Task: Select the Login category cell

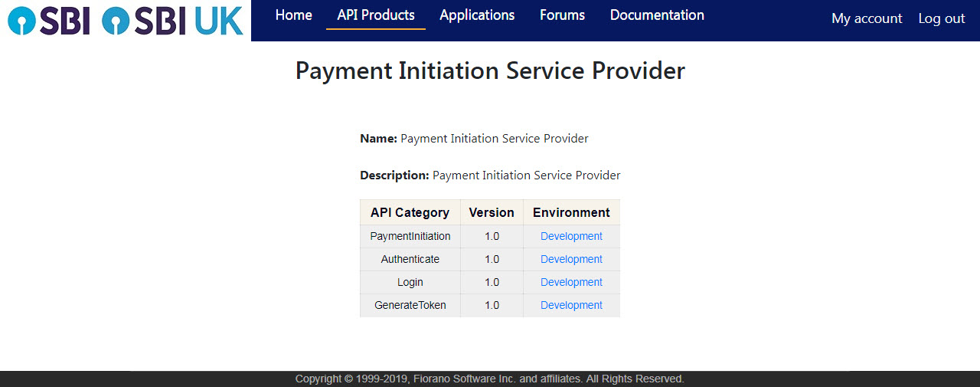Action: (x=410, y=282)
